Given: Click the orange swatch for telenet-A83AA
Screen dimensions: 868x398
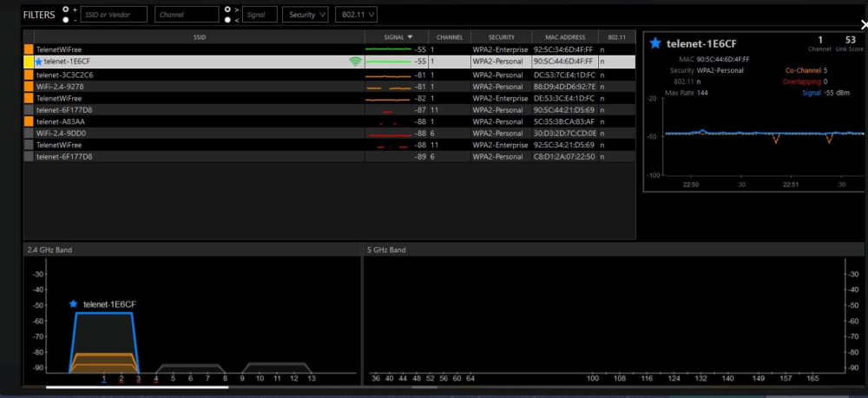Looking at the screenshot, I should click(x=29, y=121).
